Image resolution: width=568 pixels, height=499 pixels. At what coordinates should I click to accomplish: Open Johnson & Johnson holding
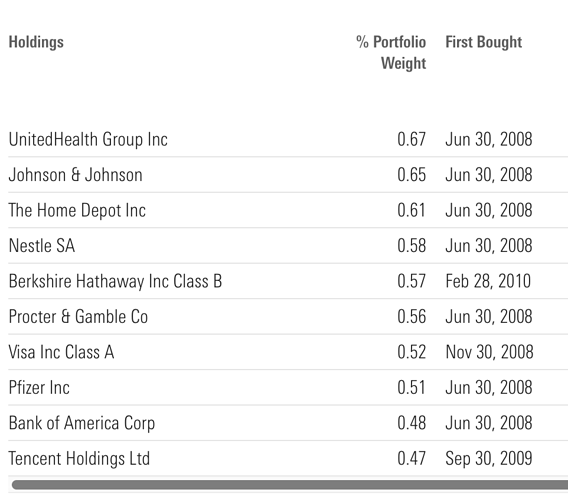coord(75,175)
